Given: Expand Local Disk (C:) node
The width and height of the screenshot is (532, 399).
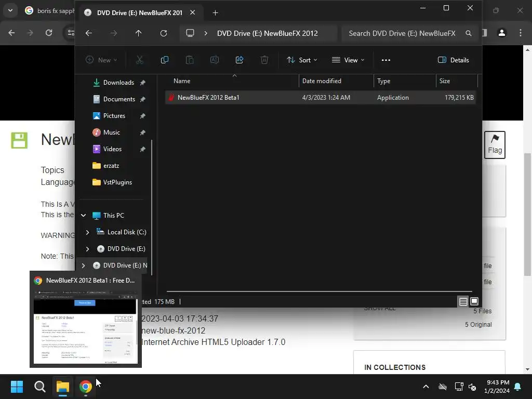Looking at the screenshot, I should click(87, 232).
